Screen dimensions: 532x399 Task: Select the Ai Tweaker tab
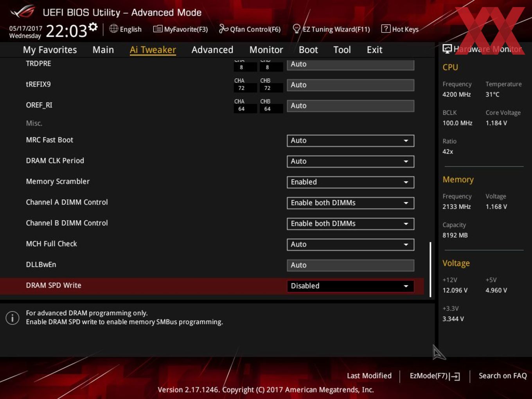(153, 50)
